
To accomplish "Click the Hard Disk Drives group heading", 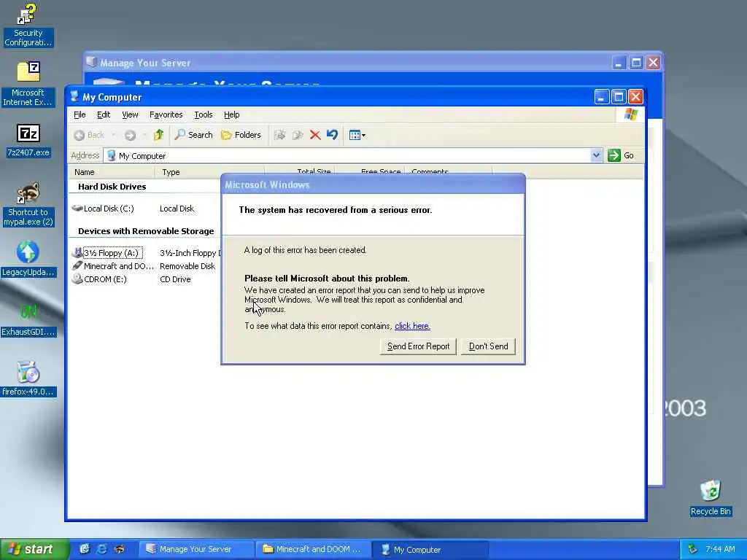I will pyautogui.click(x=112, y=187).
